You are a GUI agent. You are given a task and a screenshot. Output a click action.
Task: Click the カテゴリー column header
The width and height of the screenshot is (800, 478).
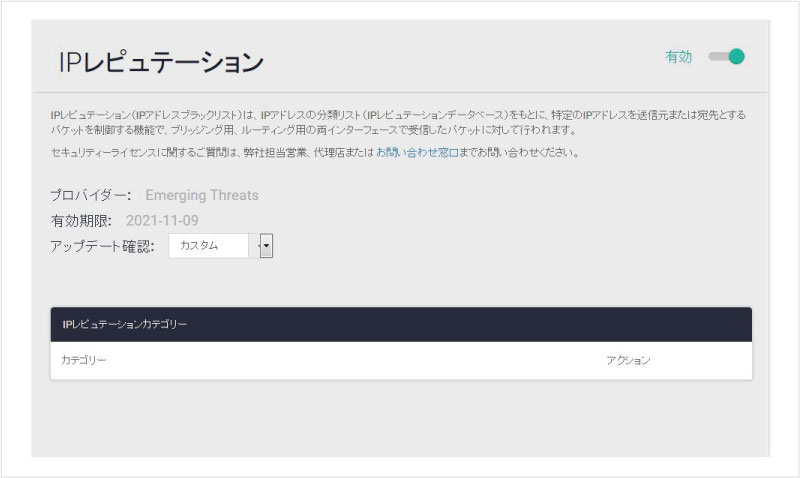tap(84, 360)
